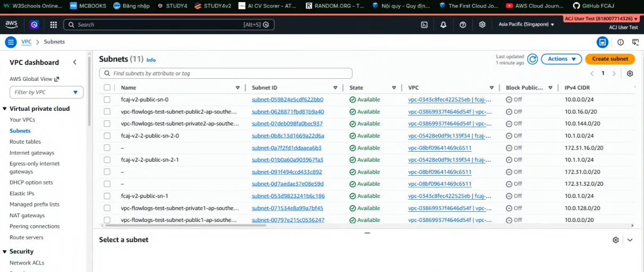This screenshot has height=272, width=644.
Task: Refresh the subnets list
Action: (x=532, y=59)
